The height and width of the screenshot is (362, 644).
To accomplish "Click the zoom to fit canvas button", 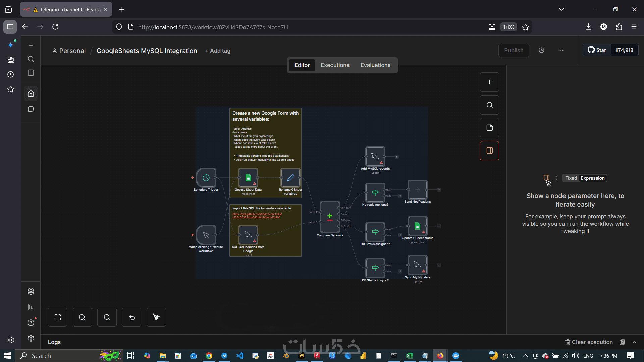I will click(x=58, y=317).
